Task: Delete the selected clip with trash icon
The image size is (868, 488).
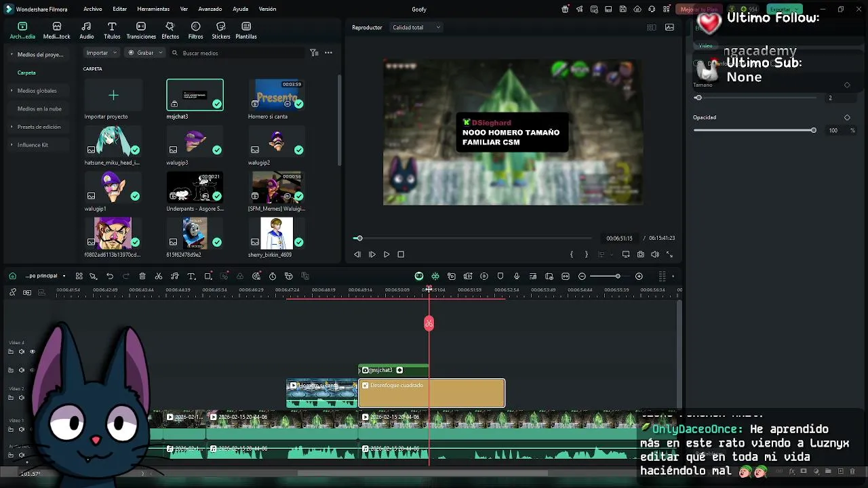Action: point(142,277)
